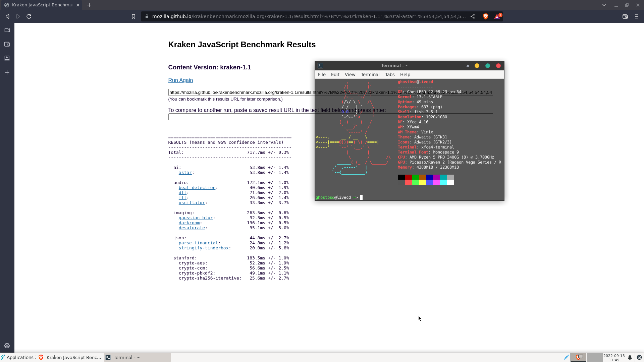The width and height of the screenshot is (644, 362).
Task: Switch to Kraken JavaScript Bench taskbar button
Action: coord(70,357)
